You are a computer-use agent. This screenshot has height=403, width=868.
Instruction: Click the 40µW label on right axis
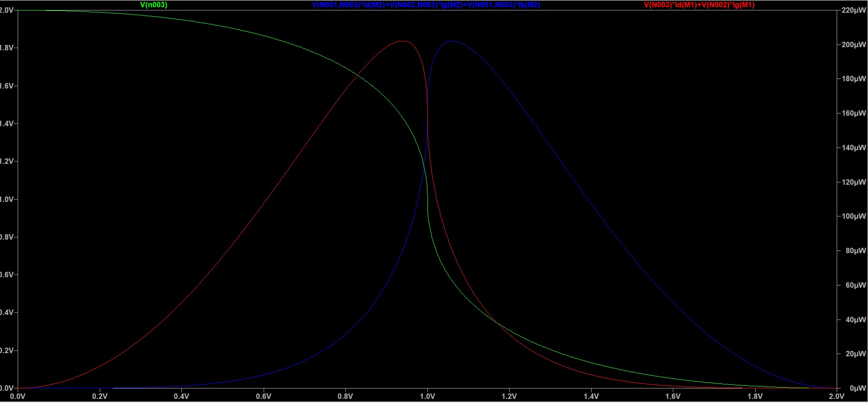856,319
